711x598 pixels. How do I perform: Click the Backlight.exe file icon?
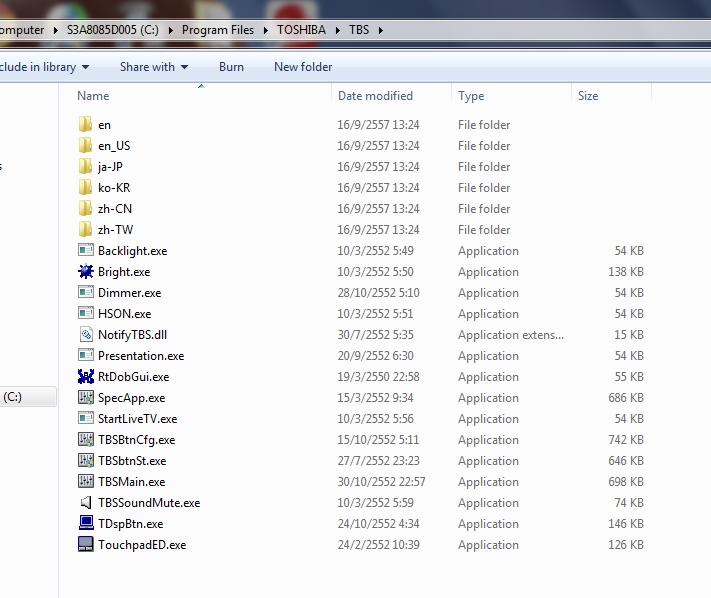tap(86, 250)
